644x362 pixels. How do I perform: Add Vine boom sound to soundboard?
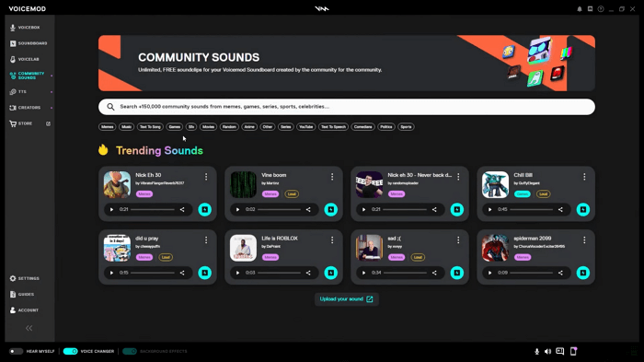click(330, 210)
